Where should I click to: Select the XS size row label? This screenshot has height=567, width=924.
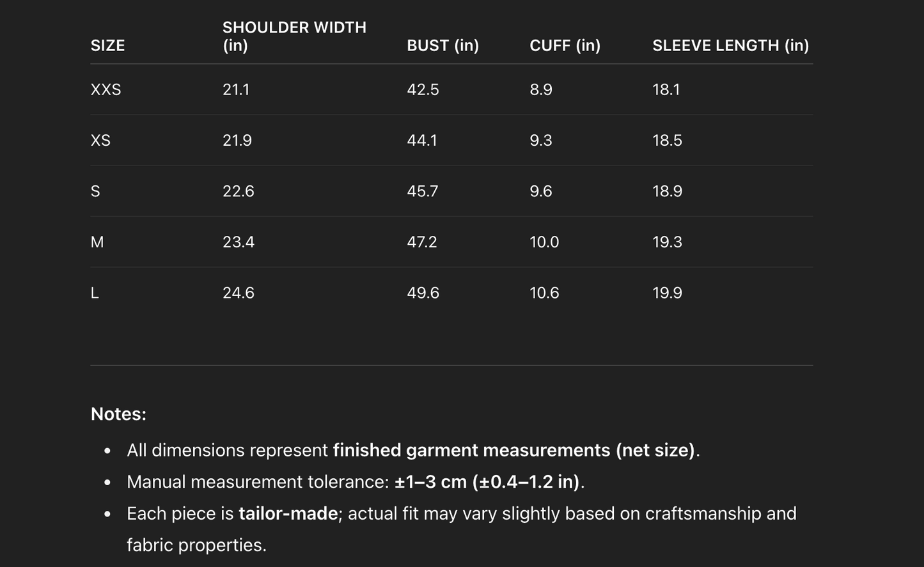100,140
